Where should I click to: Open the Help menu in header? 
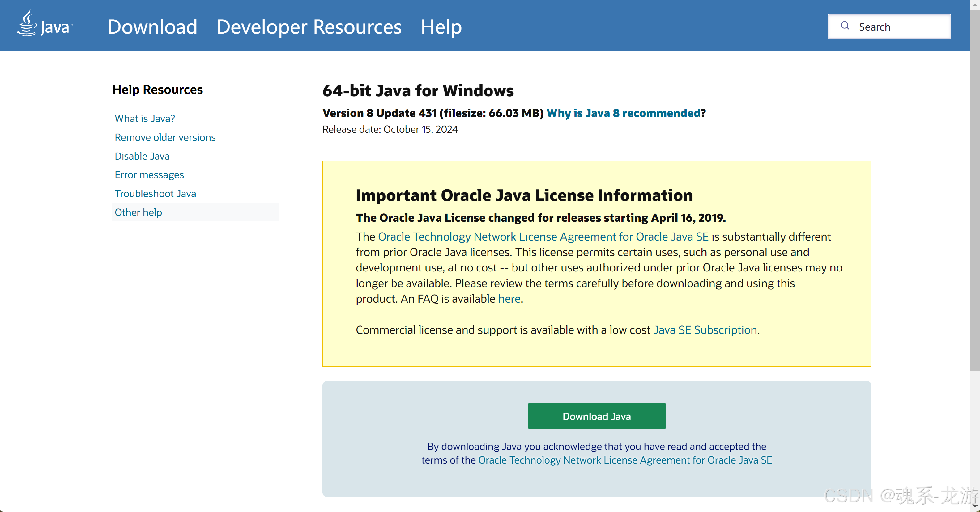pos(441,27)
